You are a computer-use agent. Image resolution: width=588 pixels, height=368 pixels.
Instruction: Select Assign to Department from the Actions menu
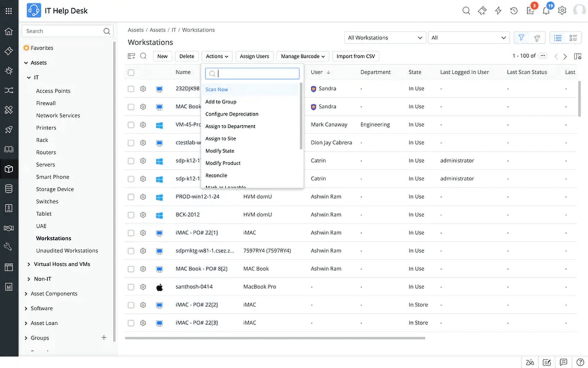230,126
